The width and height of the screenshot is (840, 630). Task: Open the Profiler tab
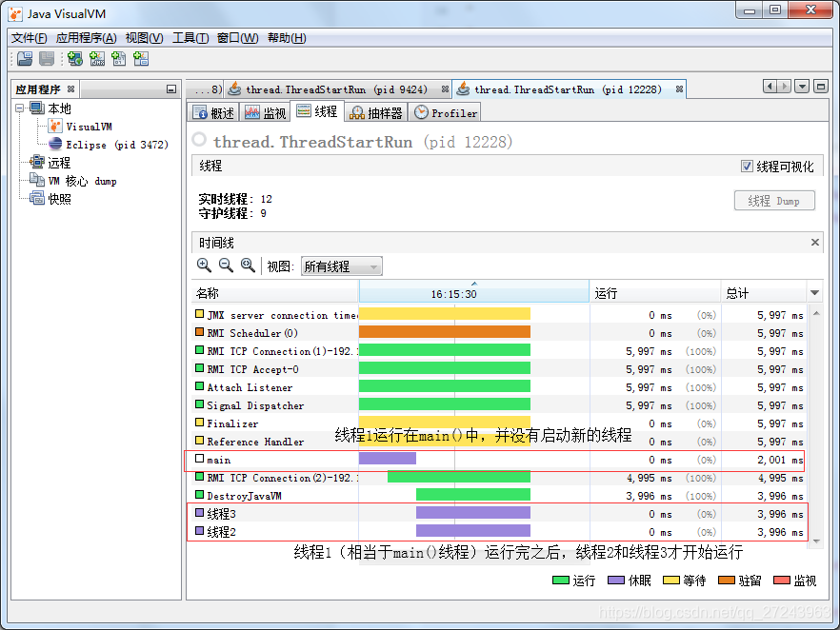pos(446,113)
